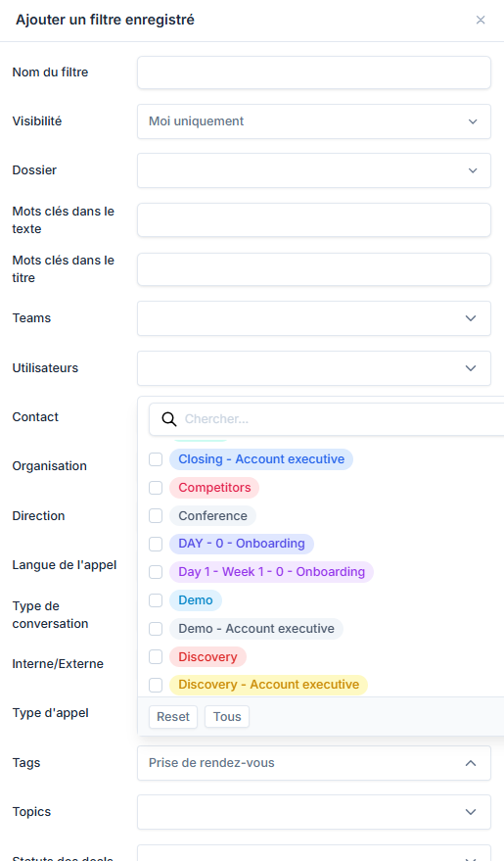Viewport: 504px width, 861px height.
Task: Focus the Mots clés dans le titre field
Action: pos(314,269)
